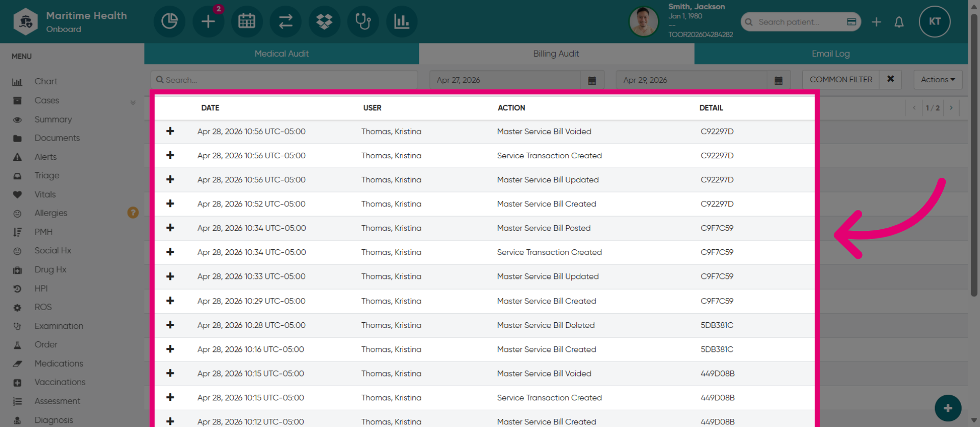Image resolution: width=980 pixels, height=427 pixels.
Task: Click the Apr 27, 2026 start date field
Action: click(x=505, y=80)
